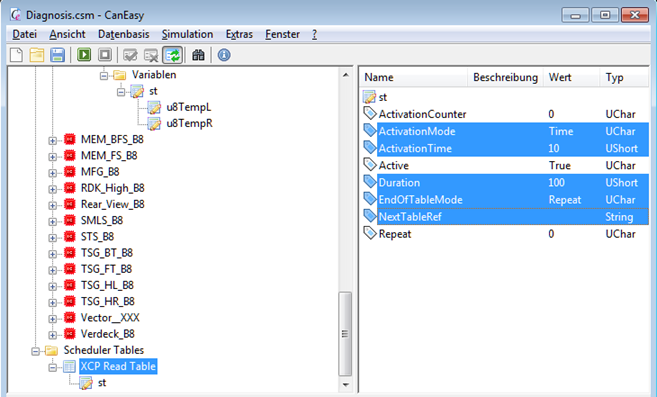Image resolution: width=657 pixels, height=397 pixels.
Task: Click the grey crossed-out toolbar icon
Action: click(151, 55)
